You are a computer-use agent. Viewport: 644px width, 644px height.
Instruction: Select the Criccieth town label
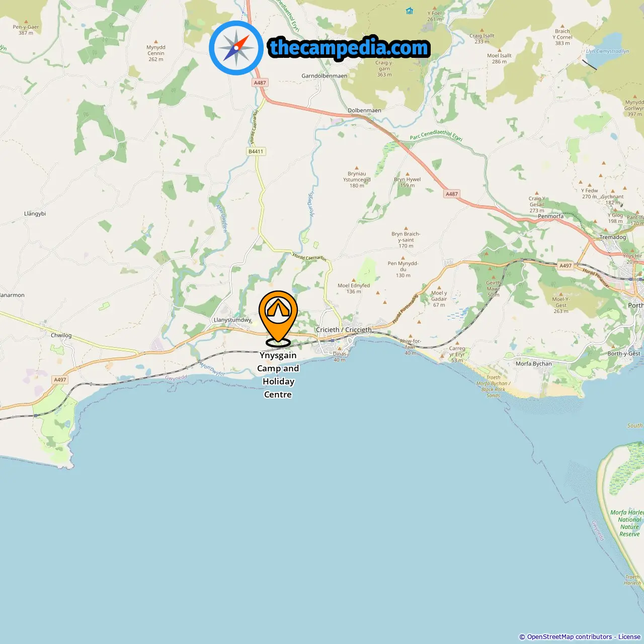(344, 330)
